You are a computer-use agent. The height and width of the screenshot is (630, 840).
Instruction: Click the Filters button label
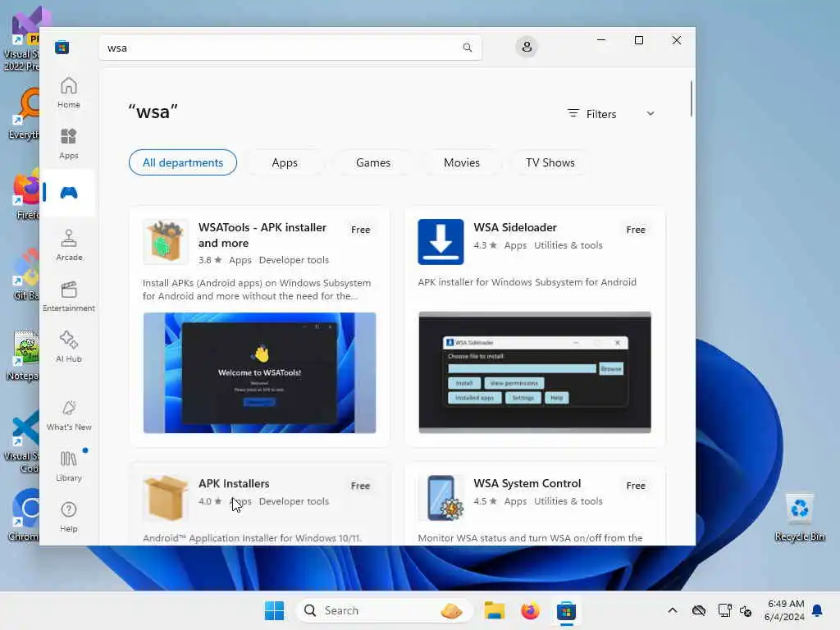tap(601, 114)
